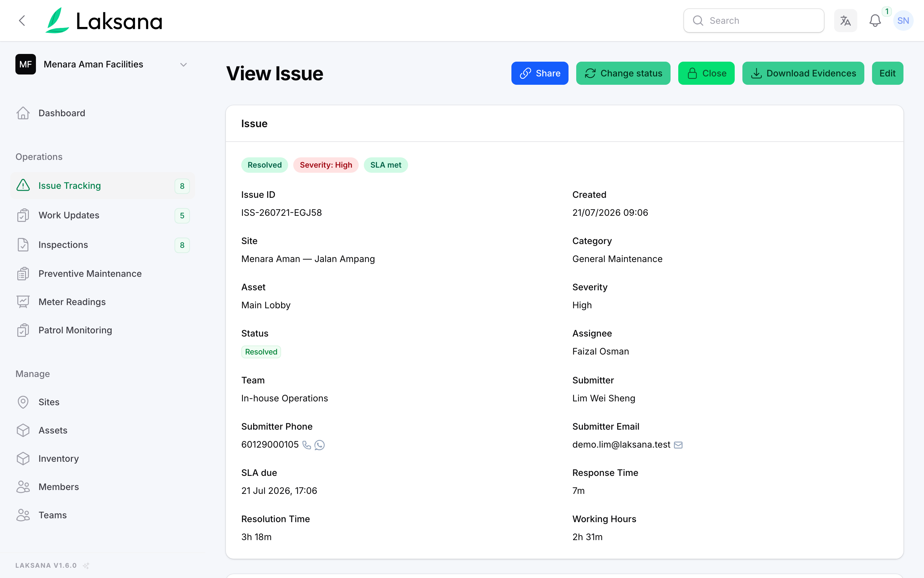Click submitter Lim Wei Sheng
Image resolution: width=924 pixels, height=578 pixels.
pyautogui.click(x=603, y=398)
